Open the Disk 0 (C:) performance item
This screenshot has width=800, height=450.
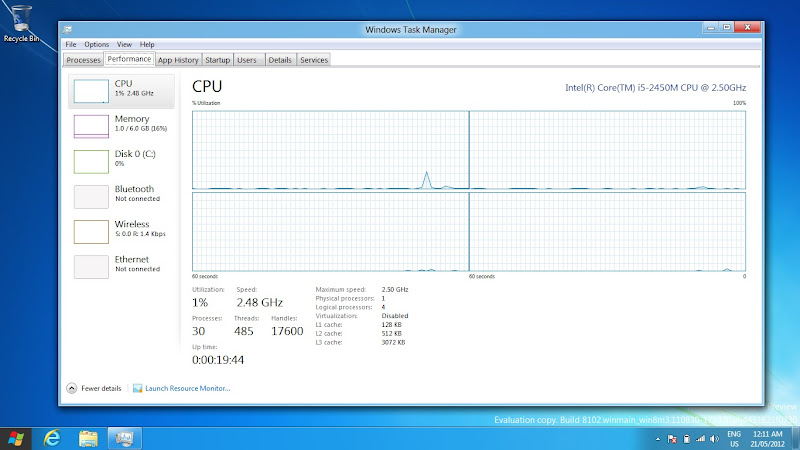[x=121, y=161]
